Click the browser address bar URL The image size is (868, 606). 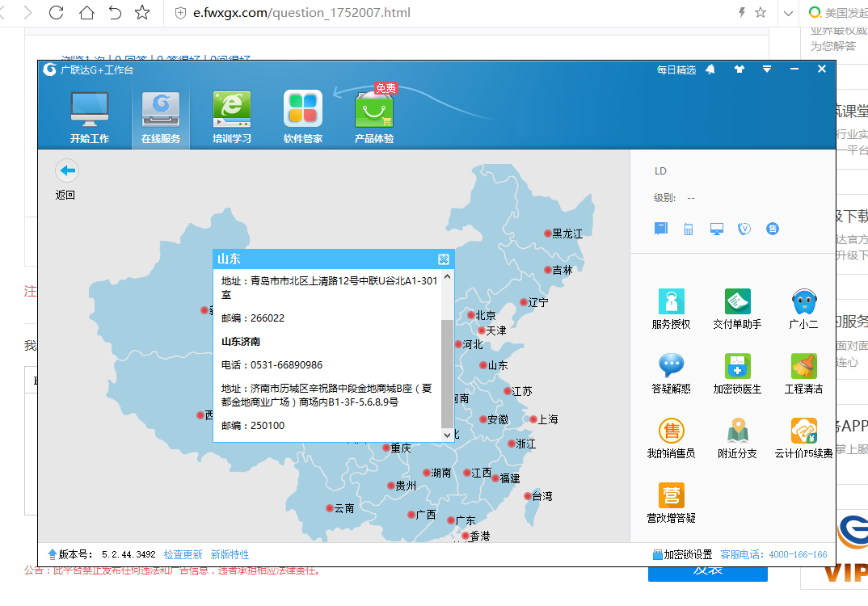pos(301,13)
